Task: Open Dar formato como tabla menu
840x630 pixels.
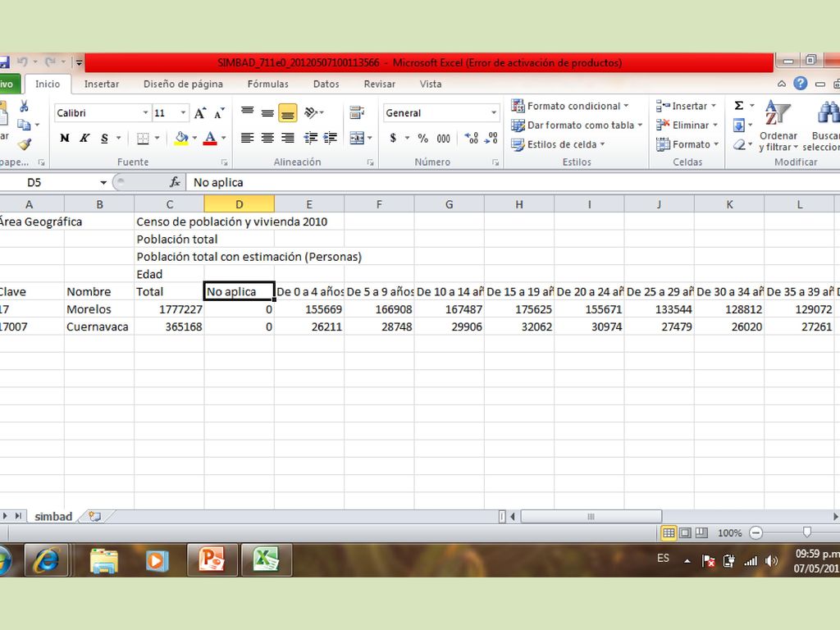Action: coord(577,126)
